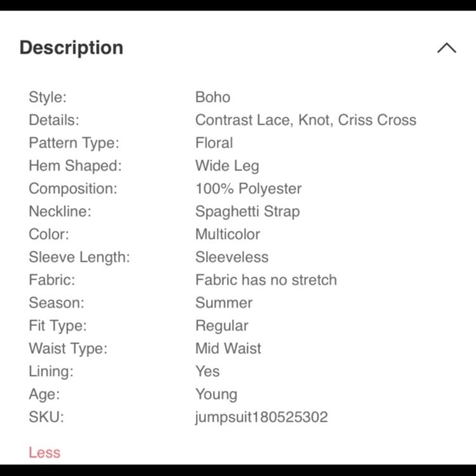Click the Style: label
This screenshot has height=476, width=476.
(48, 97)
